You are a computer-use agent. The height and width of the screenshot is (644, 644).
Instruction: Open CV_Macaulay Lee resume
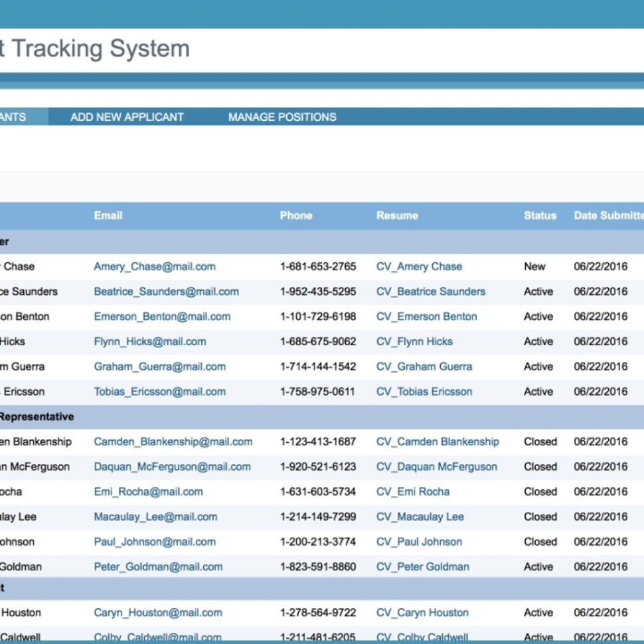click(x=420, y=517)
